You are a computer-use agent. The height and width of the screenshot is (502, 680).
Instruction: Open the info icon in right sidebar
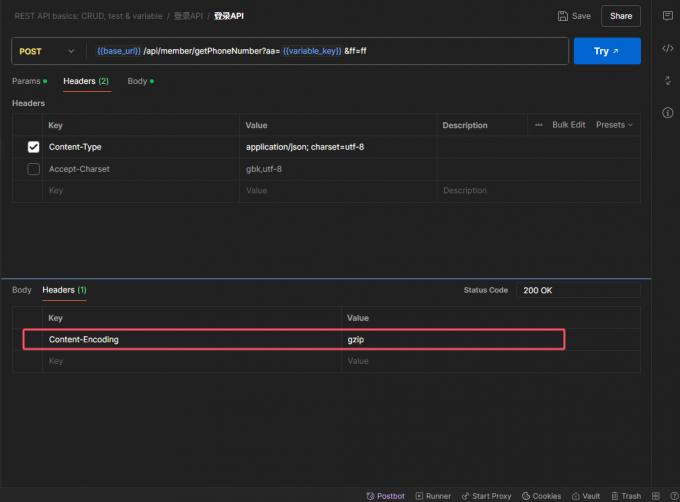(667, 113)
